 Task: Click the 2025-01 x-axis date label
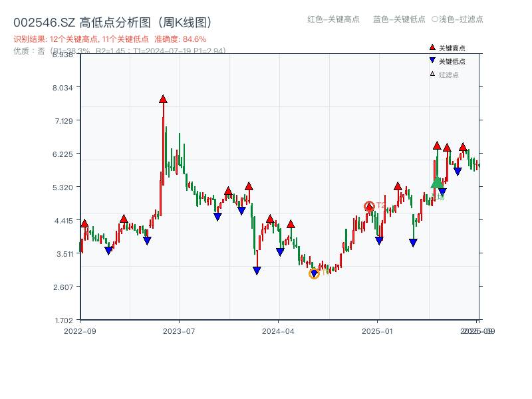pos(377,331)
